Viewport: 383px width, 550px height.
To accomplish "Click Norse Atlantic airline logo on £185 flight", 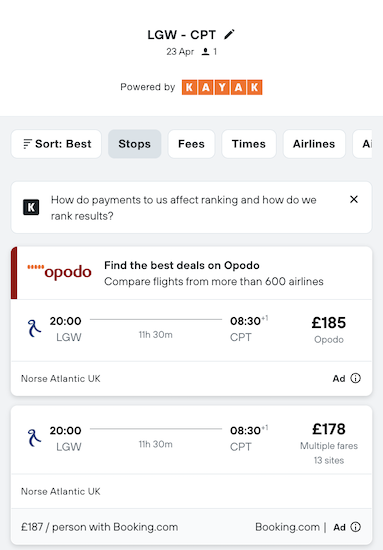I will [x=34, y=328].
